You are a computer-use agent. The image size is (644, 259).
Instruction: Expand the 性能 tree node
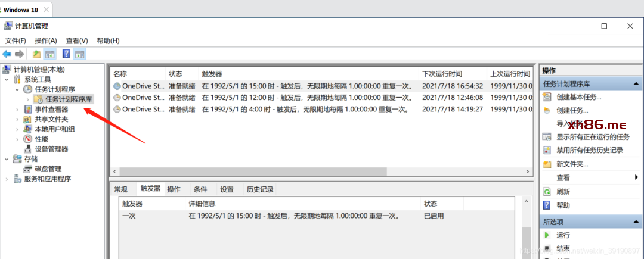coord(17,139)
